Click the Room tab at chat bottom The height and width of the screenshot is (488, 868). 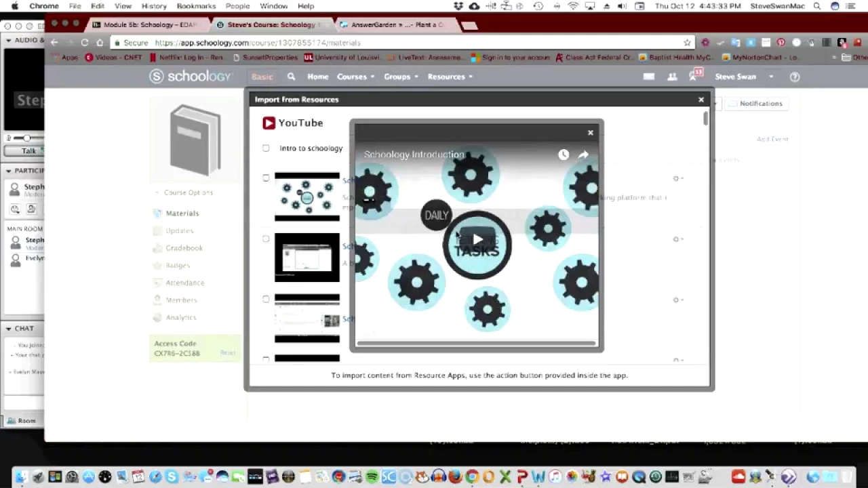click(x=22, y=421)
